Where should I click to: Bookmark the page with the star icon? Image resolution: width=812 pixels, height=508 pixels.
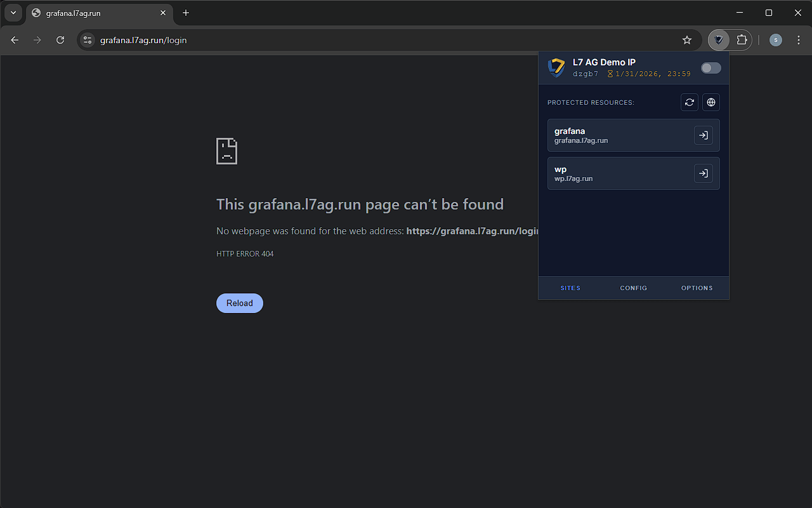tap(686, 39)
